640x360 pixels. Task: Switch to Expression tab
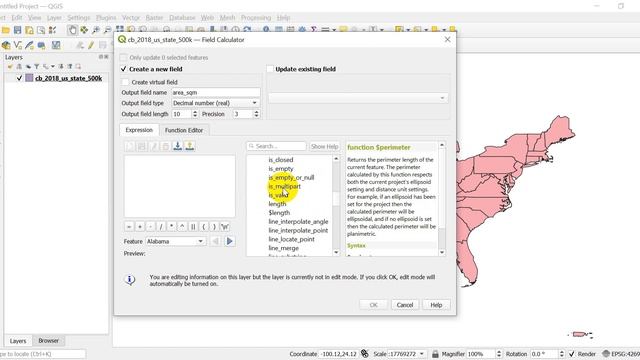[139, 130]
